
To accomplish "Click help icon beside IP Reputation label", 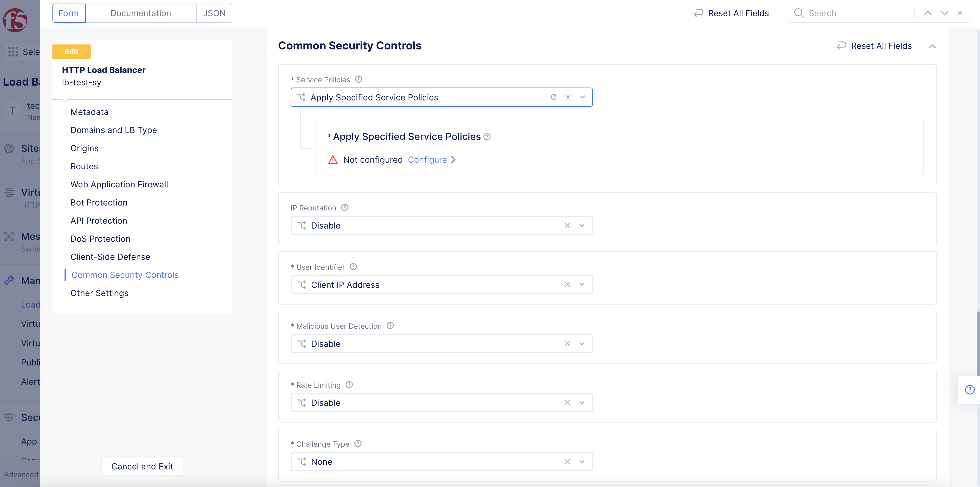I will pos(345,208).
